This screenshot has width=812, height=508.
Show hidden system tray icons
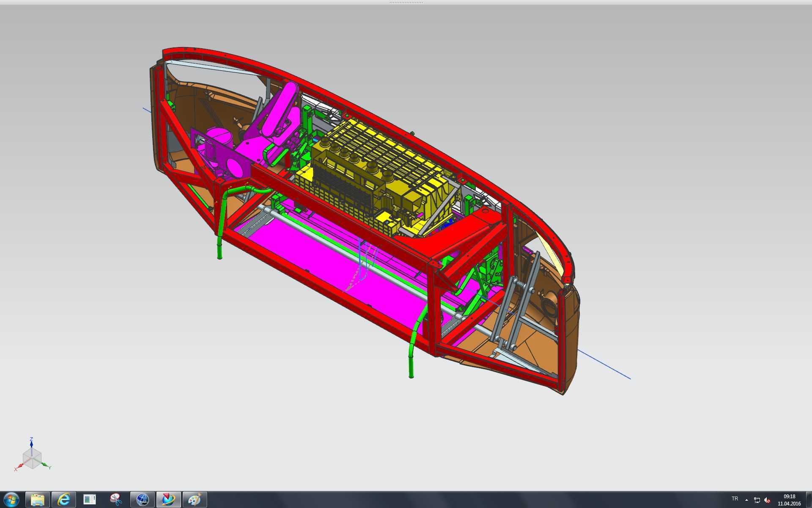(746, 500)
